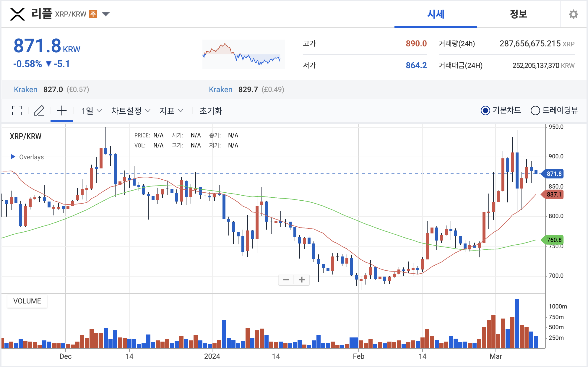Image resolution: width=588 pixels, height=367 pixels.
Task: Expand the Overlays disclosure triangle
Action: click(13, 157)
